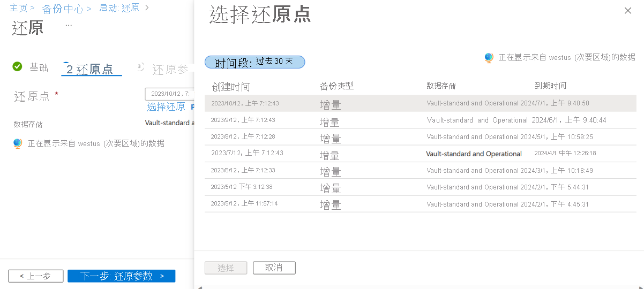Sort by 到期时间 column header

tap(550, 86)
